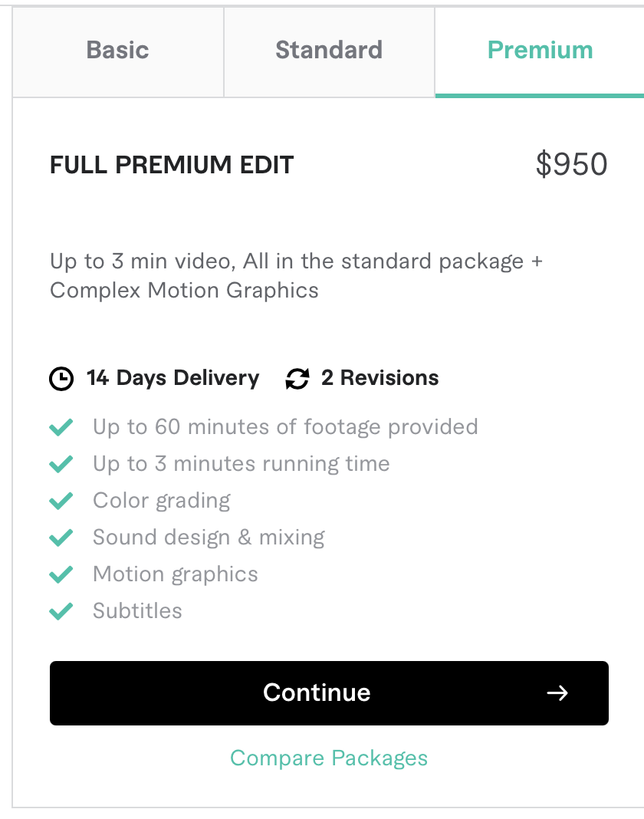Click the 14 Days Delivery text
Image resolution: width=644 pixels, height=819 pixels.
click(x=172, y=378)
